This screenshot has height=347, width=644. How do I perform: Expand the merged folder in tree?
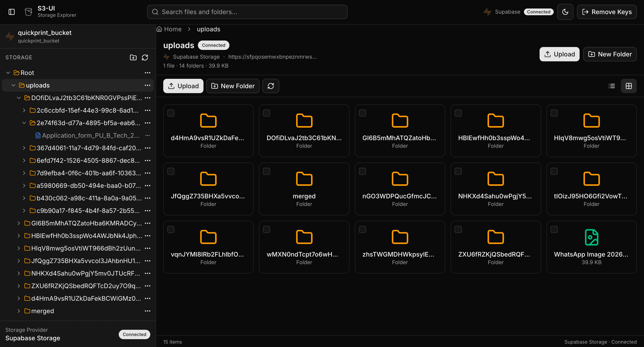point(19,311)
